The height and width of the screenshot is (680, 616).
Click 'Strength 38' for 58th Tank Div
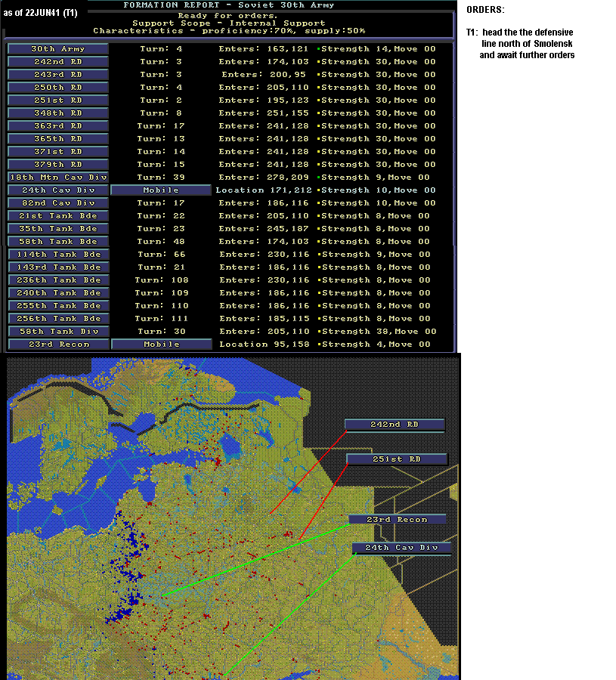coord(354,332)
